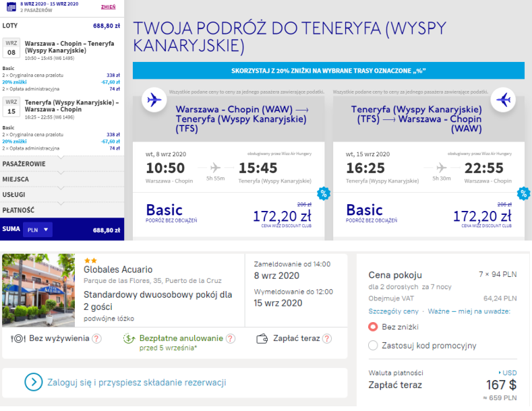
Task: Click Zaloguj się i przyspiesz składanie rezerwacji
Action: (x=136, y=382)
